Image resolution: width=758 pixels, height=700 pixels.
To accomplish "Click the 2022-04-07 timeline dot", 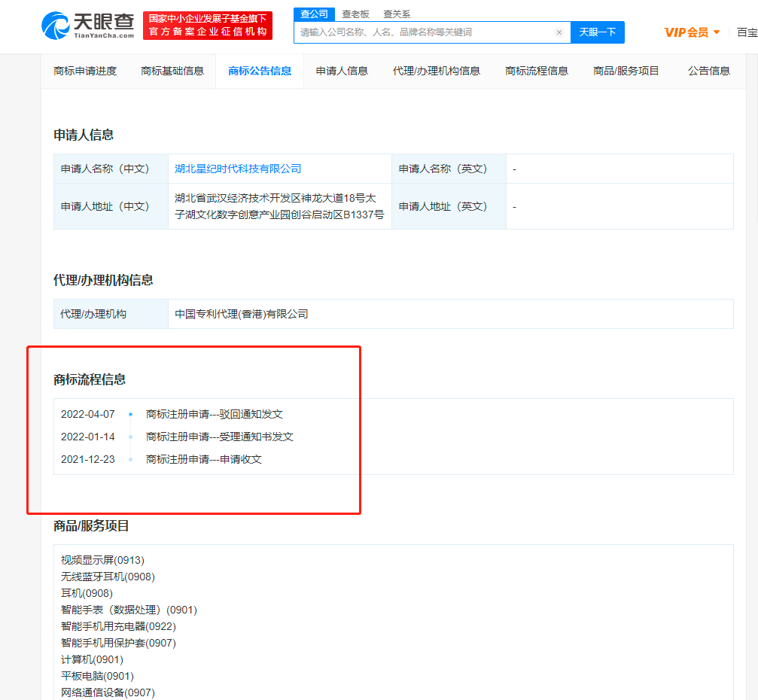I will point(130,414).
